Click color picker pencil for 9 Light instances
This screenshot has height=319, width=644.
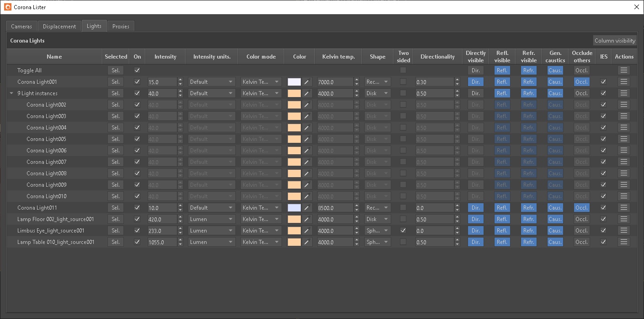pyautogui.click(x=307, y=93)
